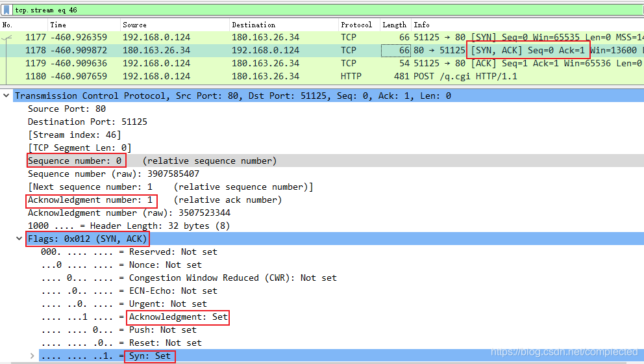The height and width of the screenshot is (364, 644).
Task: Select the TCP Segment Len: 0 line
Action: 80,148
